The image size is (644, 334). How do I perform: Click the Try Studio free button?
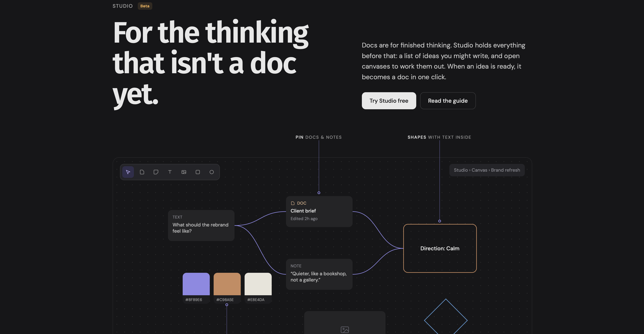(389, 101)
